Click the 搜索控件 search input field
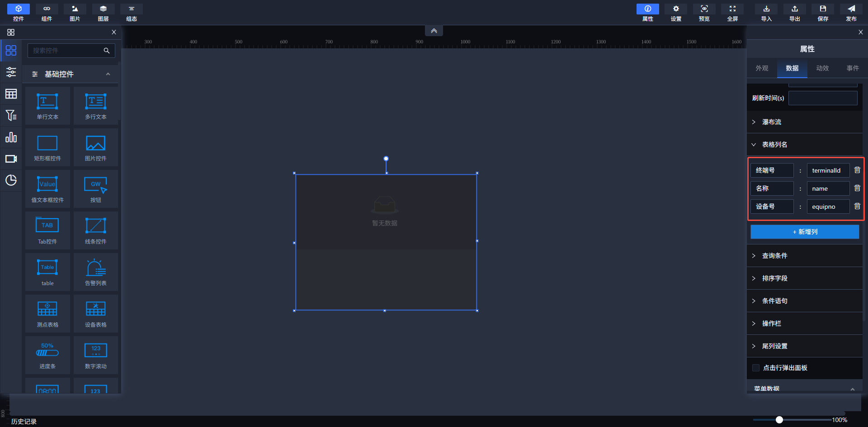This screenshot has height=427, width=868. click(66, 51)
